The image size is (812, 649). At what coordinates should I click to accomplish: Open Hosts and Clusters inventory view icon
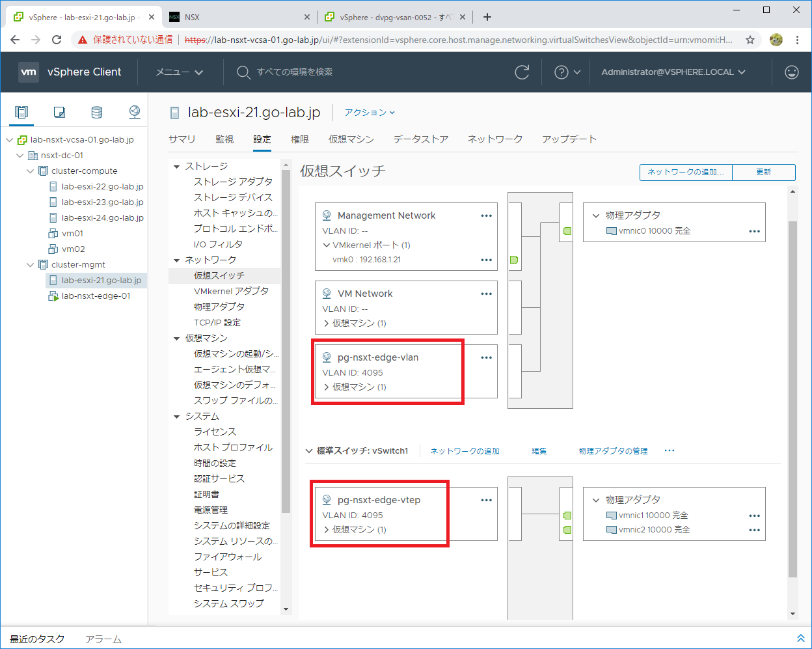[x=21, y=112]
